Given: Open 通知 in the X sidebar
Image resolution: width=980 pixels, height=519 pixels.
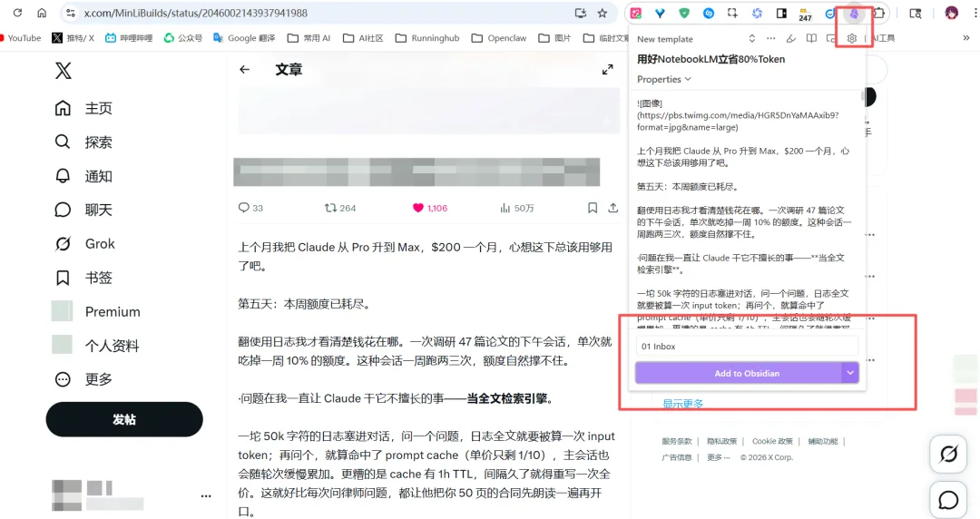Looking at the screenshot, I should (x=83, y=176).
